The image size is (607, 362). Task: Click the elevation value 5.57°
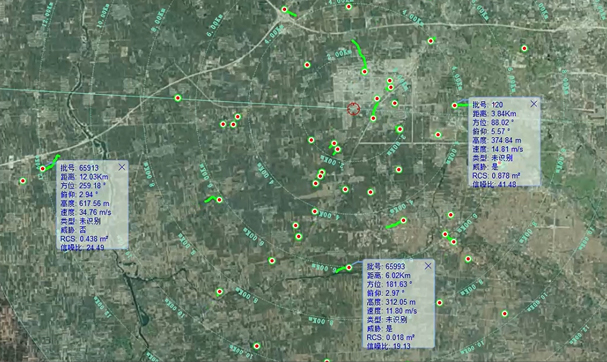[x=500, y=132]
